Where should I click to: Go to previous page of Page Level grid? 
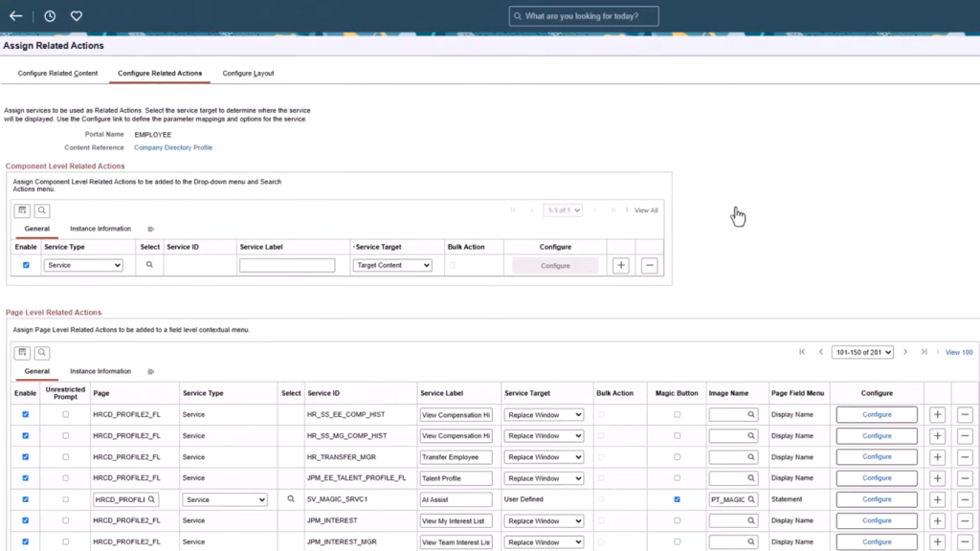coord(821,352)
